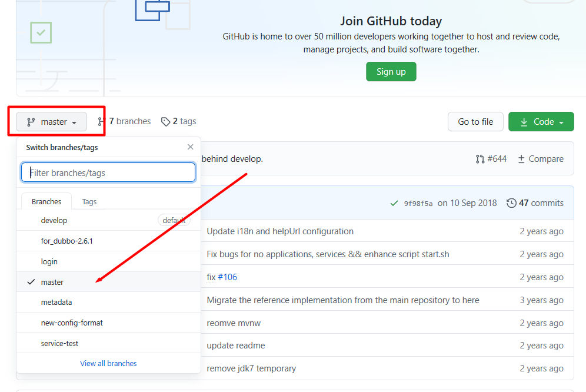The image size is (586, 392).
Task: Click the 2 tags link
Action: (179, 122)
